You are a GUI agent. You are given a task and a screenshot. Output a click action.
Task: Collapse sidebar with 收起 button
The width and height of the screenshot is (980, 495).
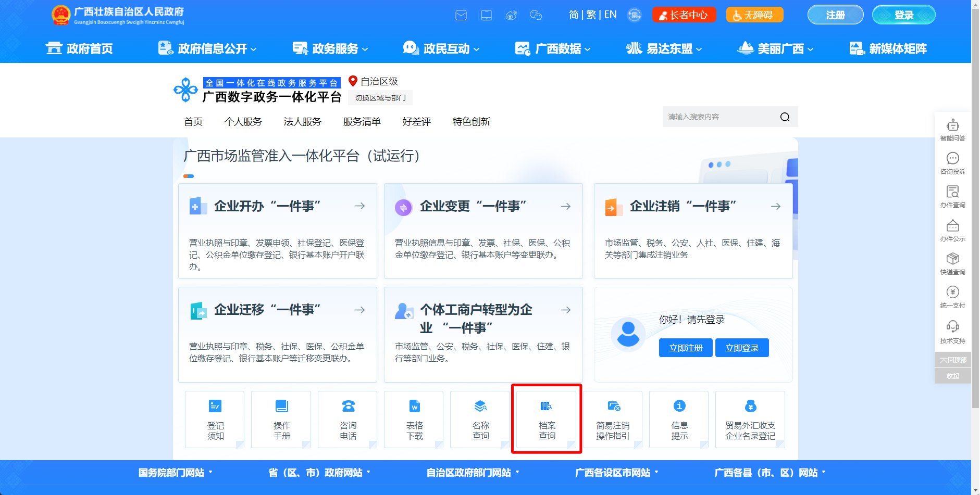click(952, 376)
